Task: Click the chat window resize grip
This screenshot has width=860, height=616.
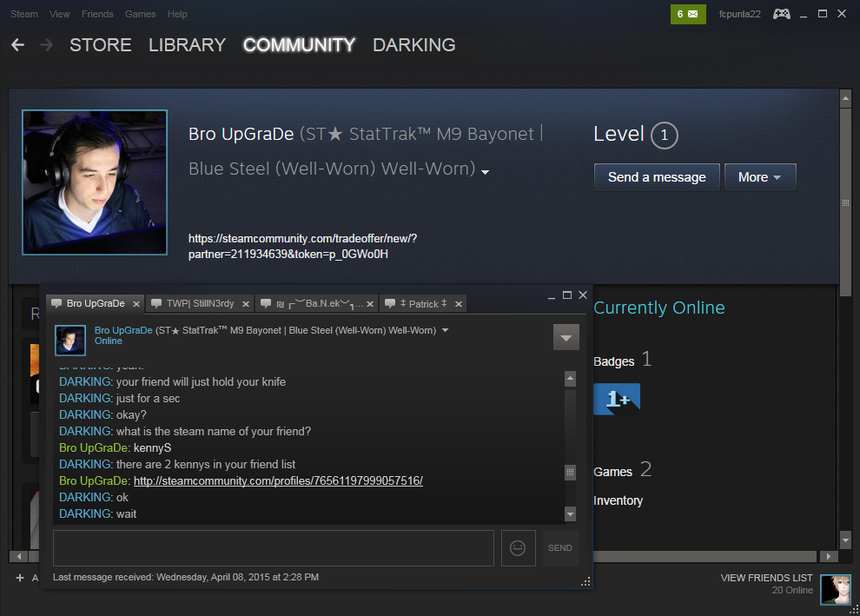Action: (585, 581)
